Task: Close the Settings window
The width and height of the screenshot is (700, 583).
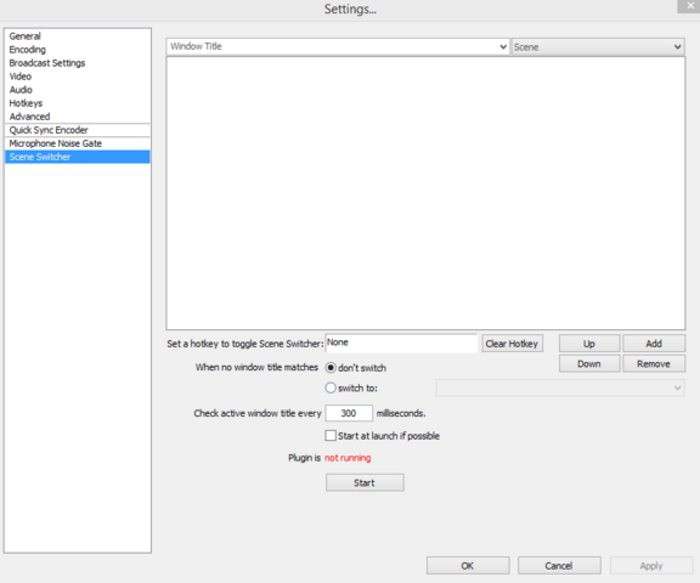Action: [x=691, y=6]
